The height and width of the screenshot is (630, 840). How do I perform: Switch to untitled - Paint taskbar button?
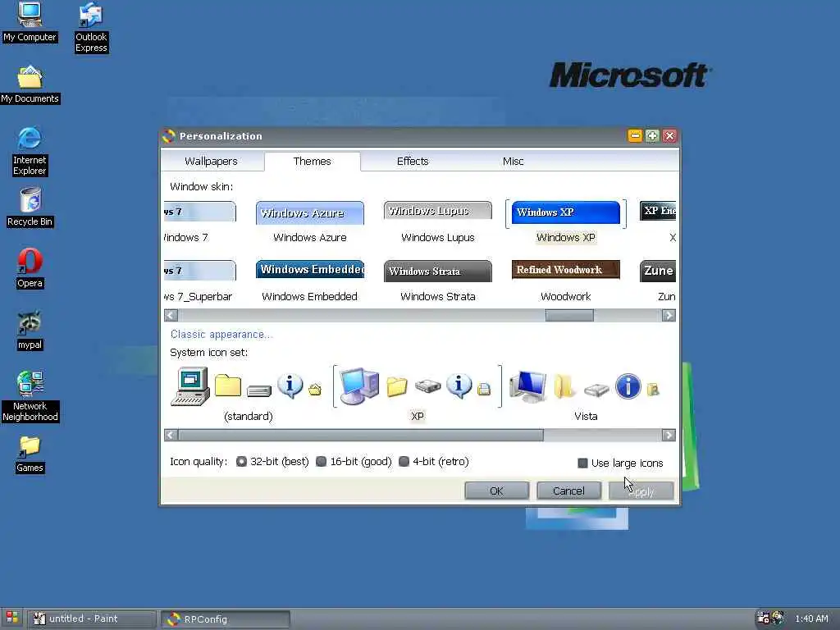91,619
